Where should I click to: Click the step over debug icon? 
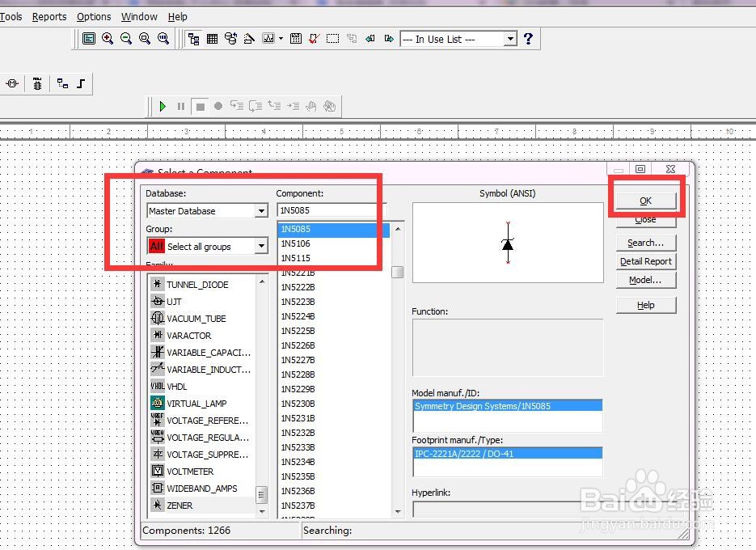pos(256,106)
